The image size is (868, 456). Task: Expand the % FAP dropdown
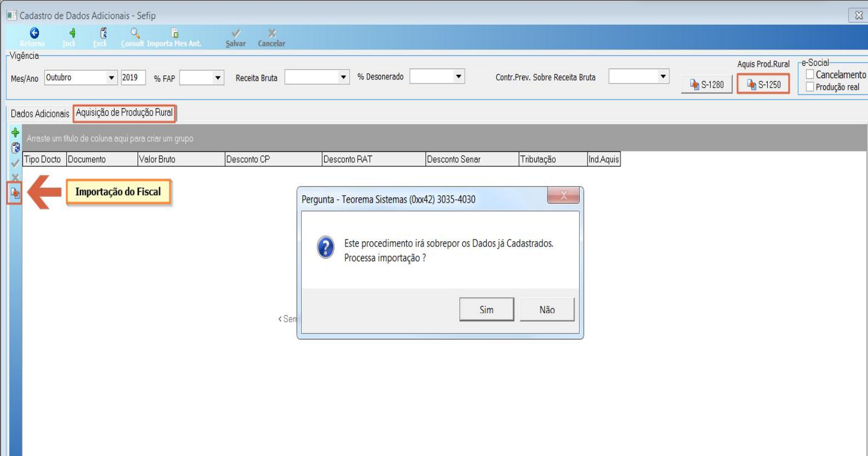(218, 77)
